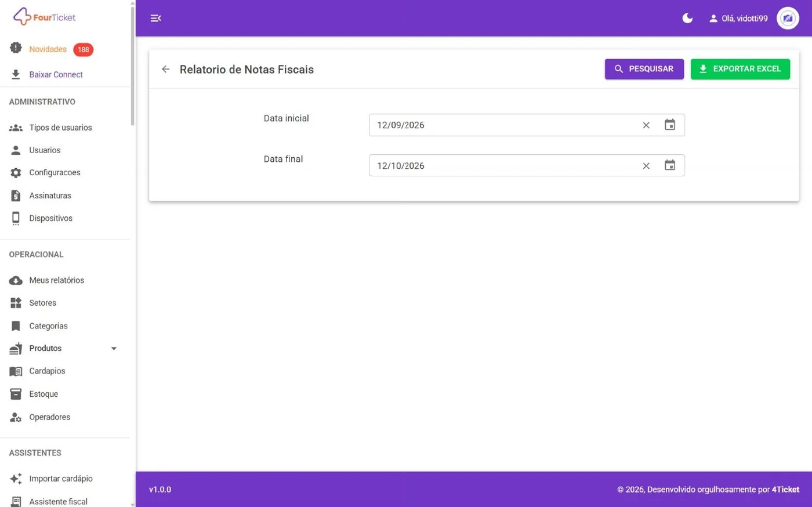The image size is (812, 507).
Task: Click the v1.0.0 version text
Action: pos(160,490)
